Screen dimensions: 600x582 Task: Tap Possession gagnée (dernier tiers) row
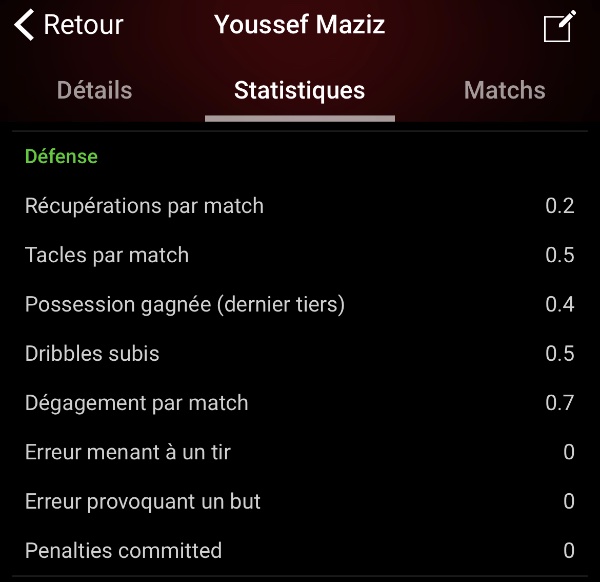300,305
